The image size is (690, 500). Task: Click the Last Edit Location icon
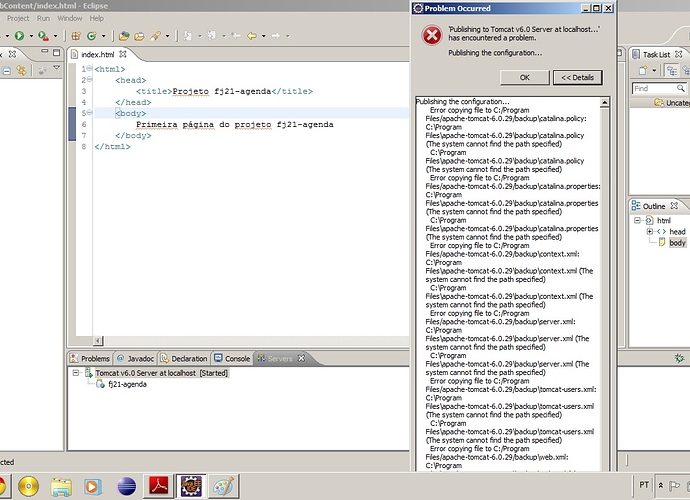(x=236, y=36)
